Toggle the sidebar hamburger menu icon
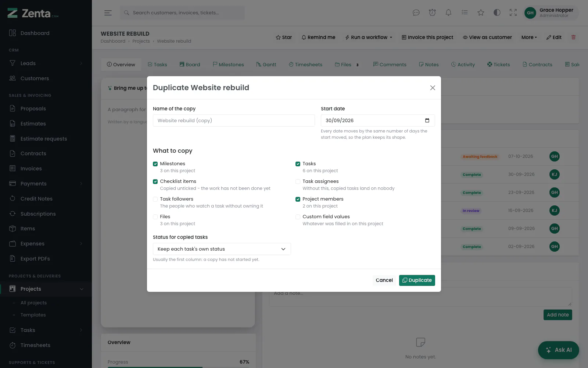Viewport: 588px width, 368px height. (108, 13)
